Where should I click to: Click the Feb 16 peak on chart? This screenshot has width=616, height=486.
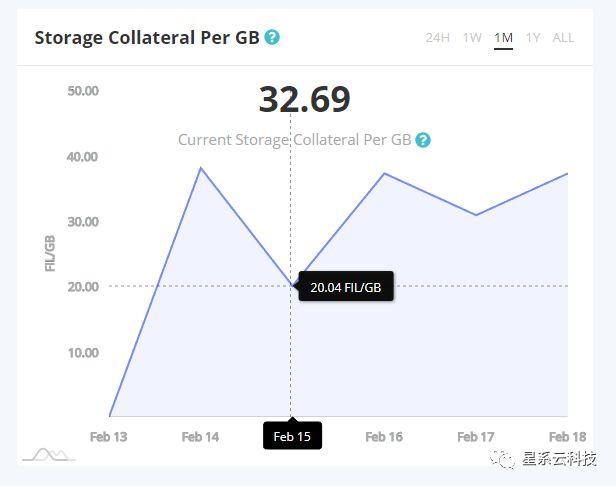pyautogui.click(x=384, y=173)
